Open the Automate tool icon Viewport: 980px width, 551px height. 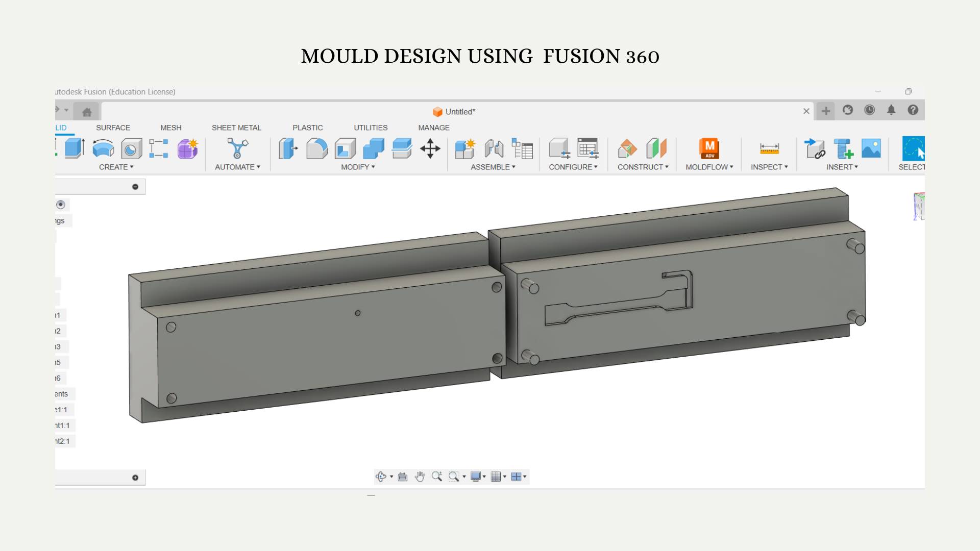237,148
